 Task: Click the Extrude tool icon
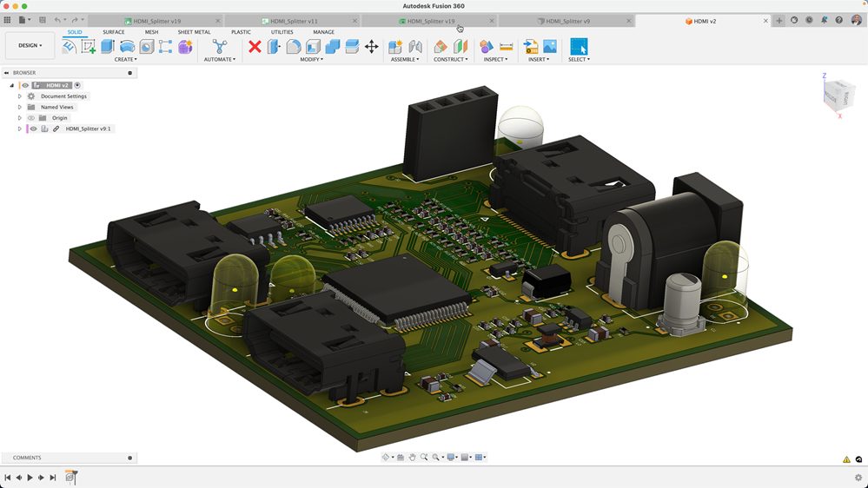pos(108,47)
